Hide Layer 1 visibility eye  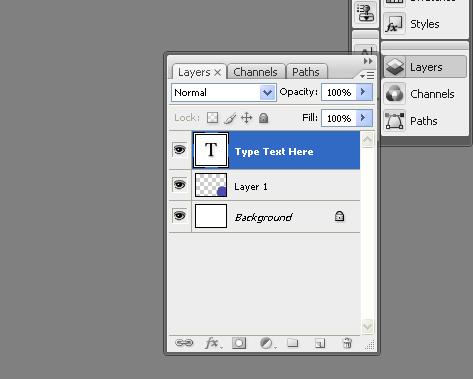click(180, 185)
